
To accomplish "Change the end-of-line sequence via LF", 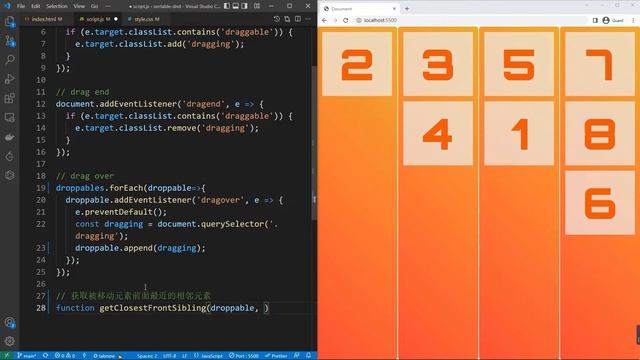I will pyautogui.click(x=184, y=356).
